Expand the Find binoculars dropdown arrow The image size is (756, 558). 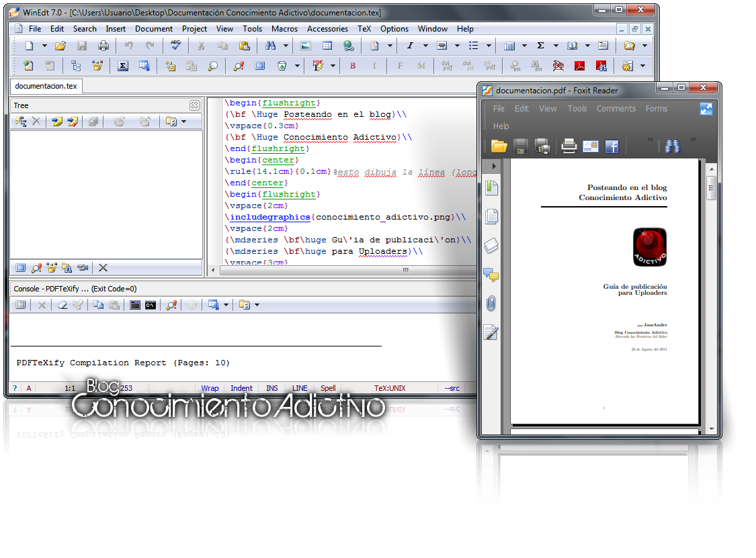pyautogui.click(x=286, y=46)
